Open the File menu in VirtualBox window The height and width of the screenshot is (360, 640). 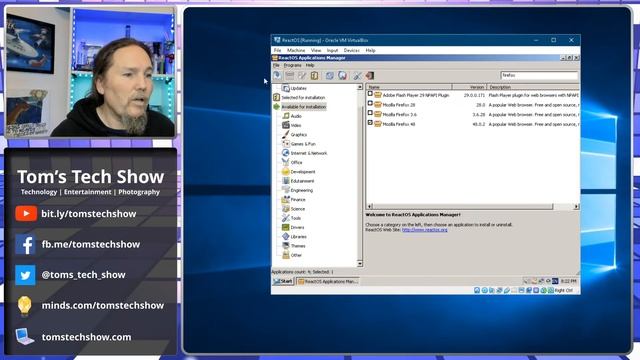point(278,50)
